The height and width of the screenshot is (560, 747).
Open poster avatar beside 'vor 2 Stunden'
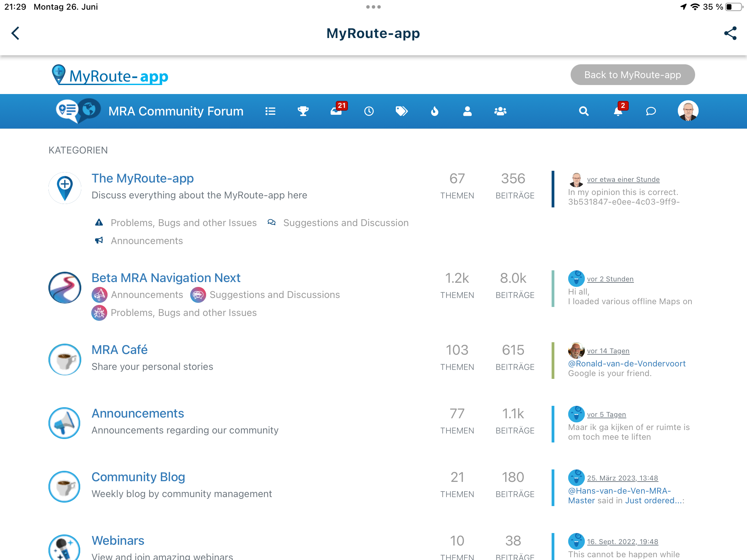[x=576, y=279]
